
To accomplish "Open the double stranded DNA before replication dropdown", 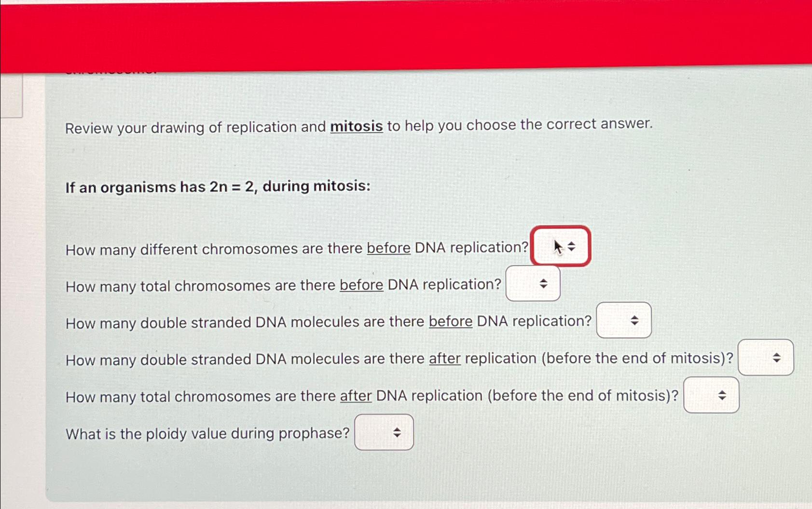I will click(x=623, y=321).
